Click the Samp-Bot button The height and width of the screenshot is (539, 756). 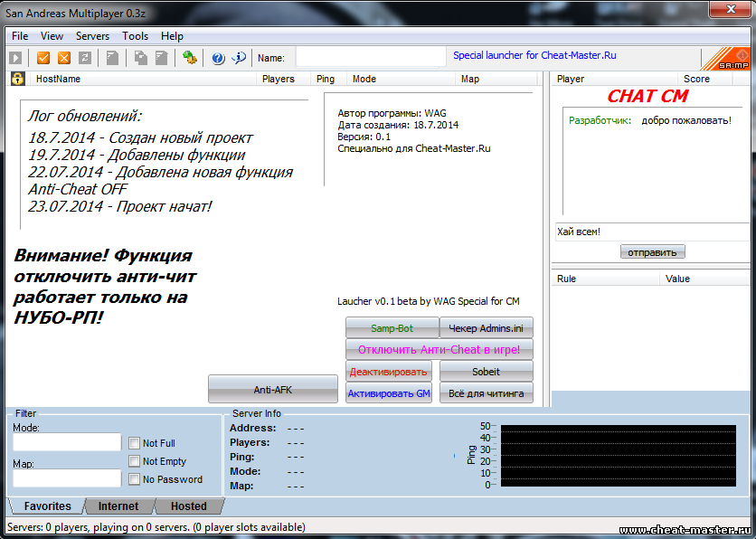click(x=392, y=328)
